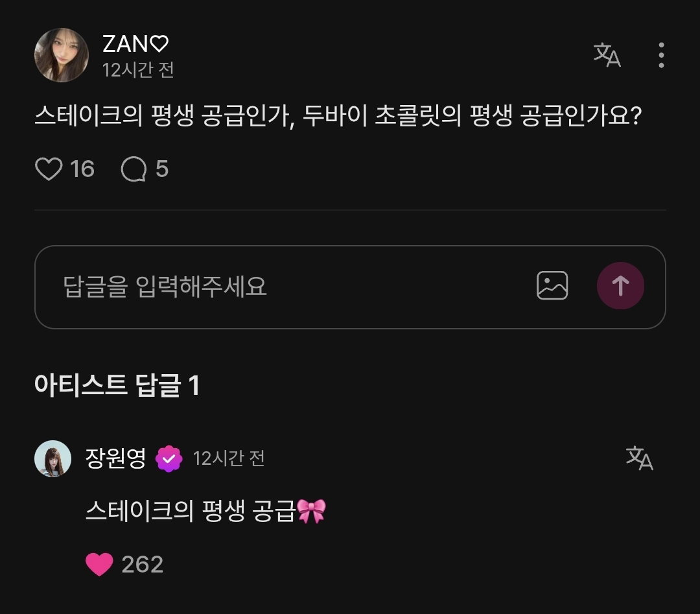Open 장원영 artist name link
The height and width of the screenshot is (614, 700).
pyautogui.click(x=115, y=458)
